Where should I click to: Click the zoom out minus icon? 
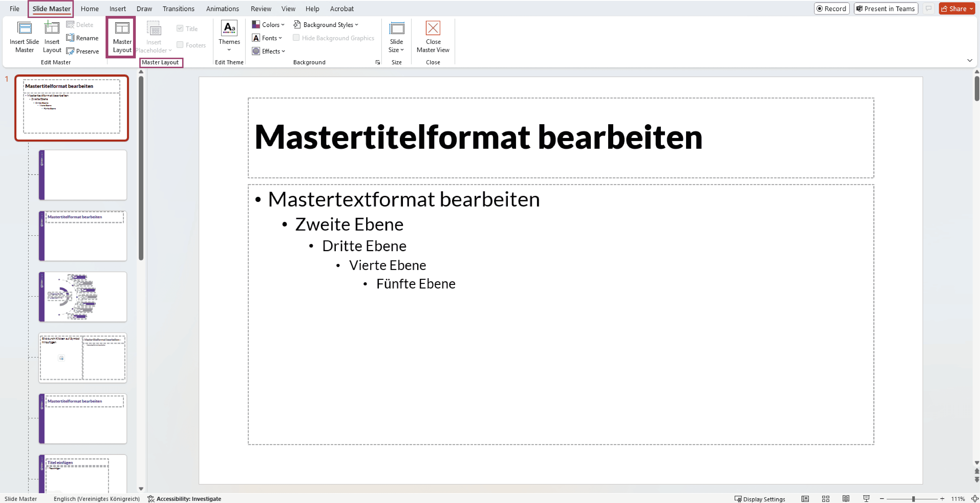coord(882,499)
